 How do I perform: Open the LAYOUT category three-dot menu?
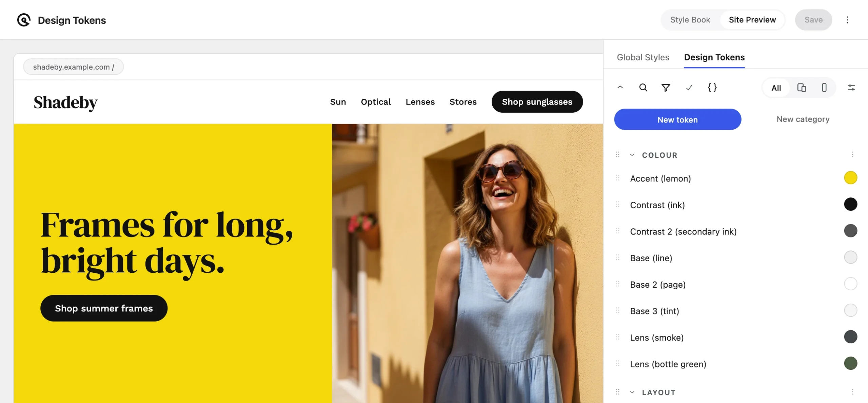(x=853, y=392)
